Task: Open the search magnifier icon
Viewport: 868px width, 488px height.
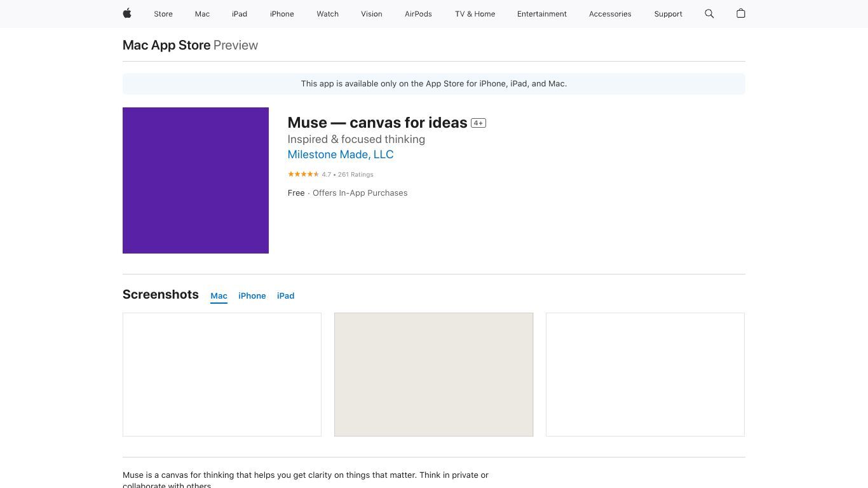Action: [x=709, y=13]
